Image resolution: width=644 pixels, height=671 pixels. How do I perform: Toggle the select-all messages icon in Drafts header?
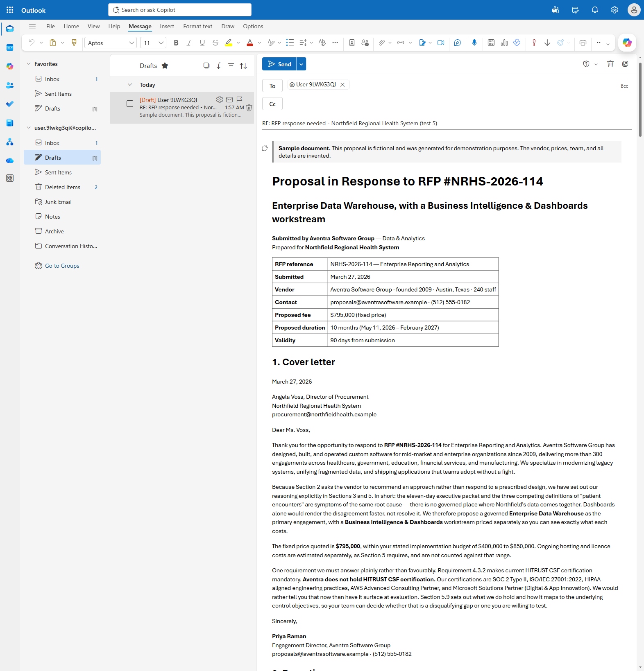click(206, 66)
